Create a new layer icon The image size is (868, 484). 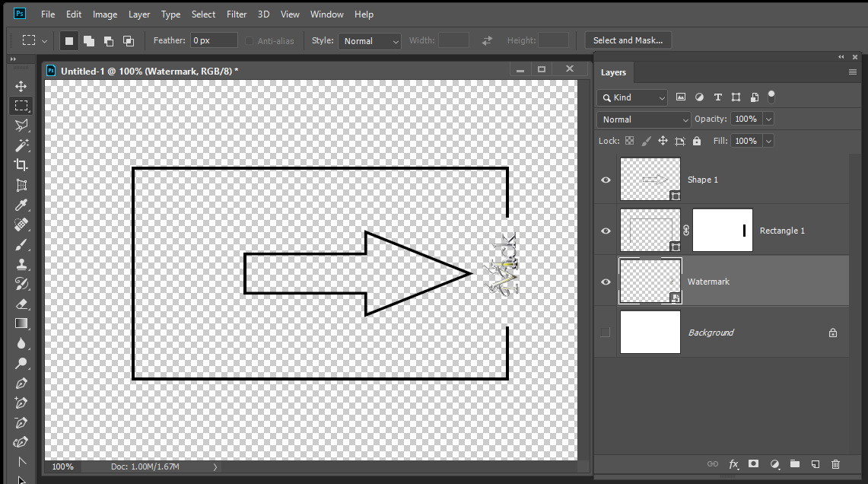tap(816, 464)
